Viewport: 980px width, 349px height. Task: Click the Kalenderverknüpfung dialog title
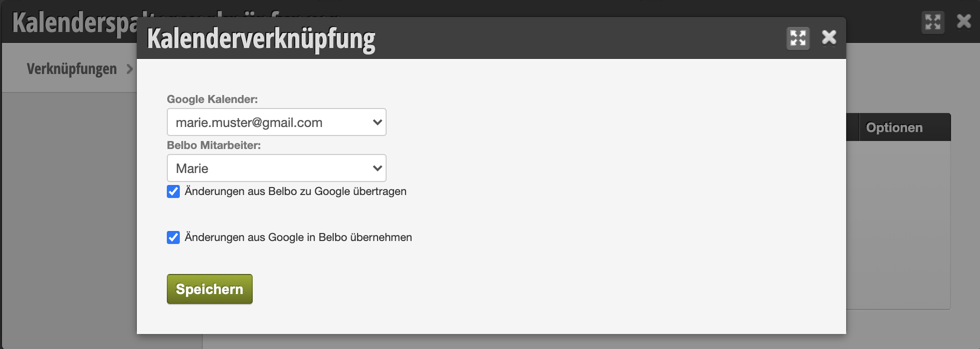pyautogui.click(x=261, y=39)
